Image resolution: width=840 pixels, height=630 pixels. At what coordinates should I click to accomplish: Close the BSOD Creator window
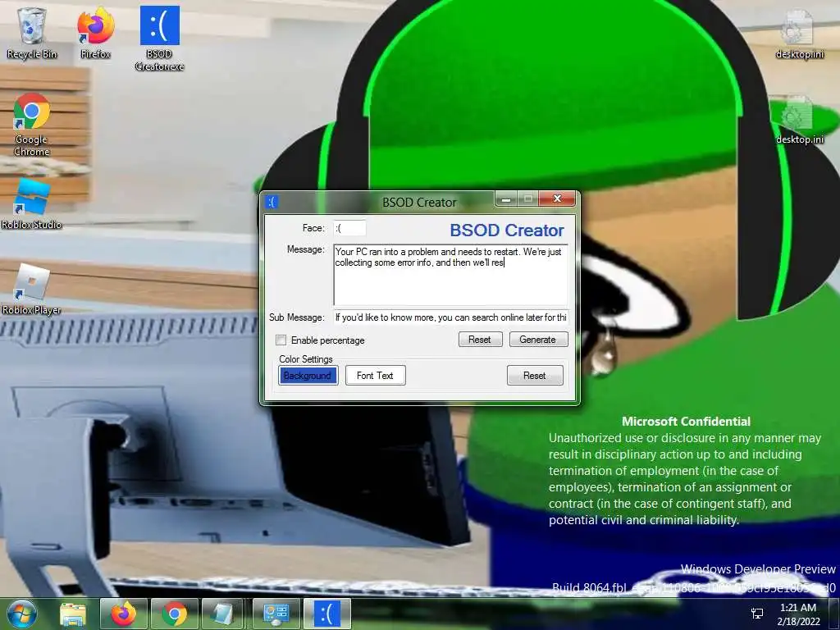pos(557,199)
